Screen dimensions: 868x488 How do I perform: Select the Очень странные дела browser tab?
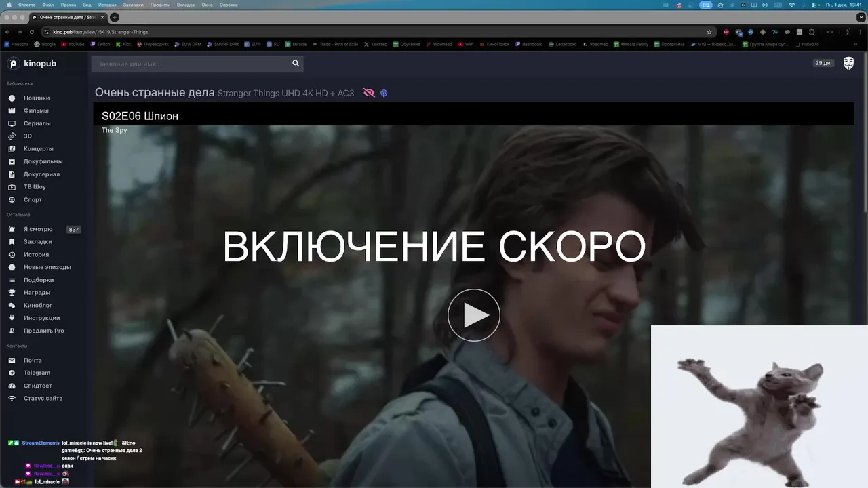click(x=68, y=17)
